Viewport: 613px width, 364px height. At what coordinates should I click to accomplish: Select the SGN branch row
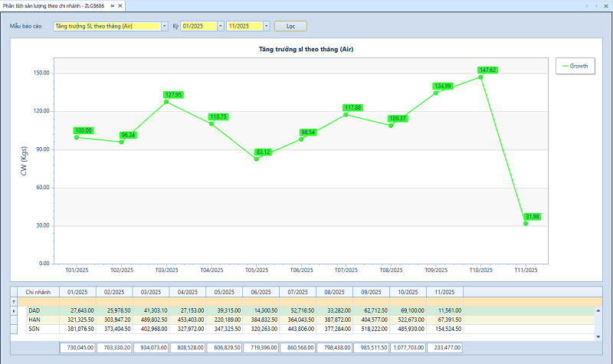[x=34, y=329]
